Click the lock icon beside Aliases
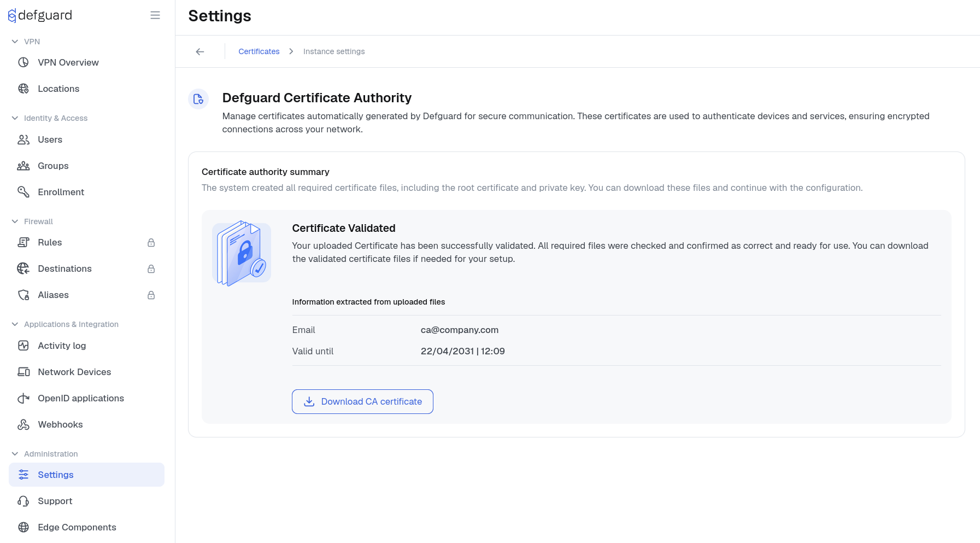 tap(151, 295)
